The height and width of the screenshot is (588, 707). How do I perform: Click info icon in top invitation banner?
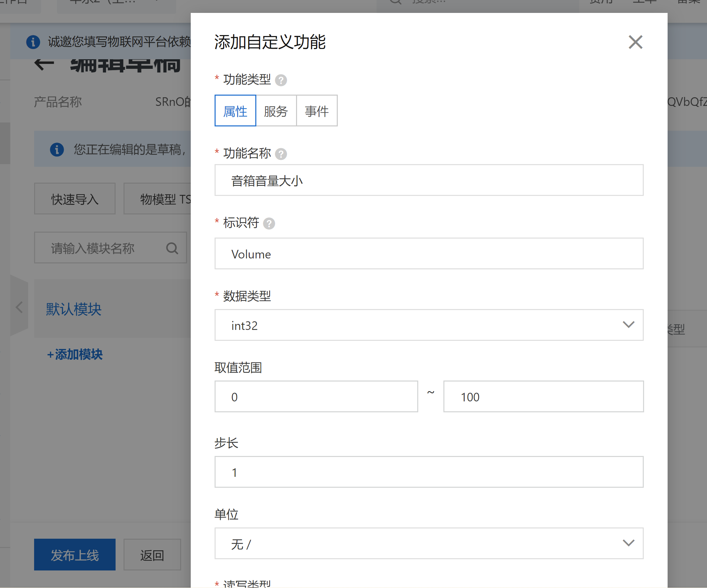[33, 42]
